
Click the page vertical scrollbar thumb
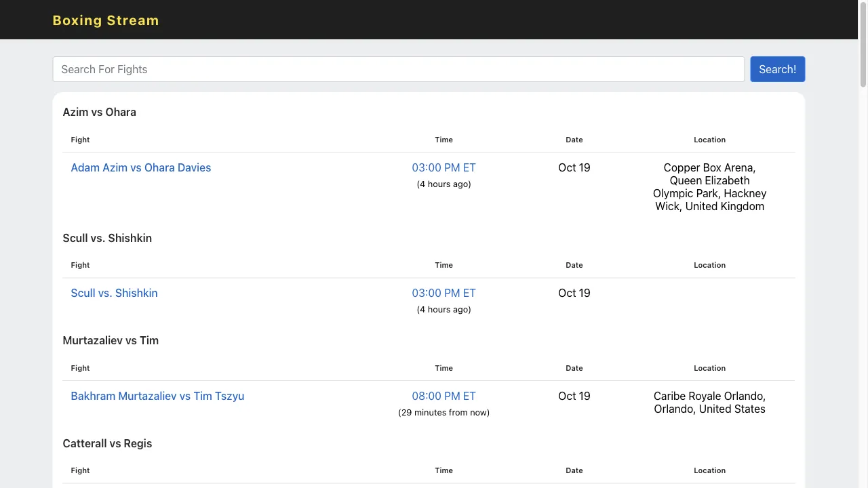click(863, 45)
